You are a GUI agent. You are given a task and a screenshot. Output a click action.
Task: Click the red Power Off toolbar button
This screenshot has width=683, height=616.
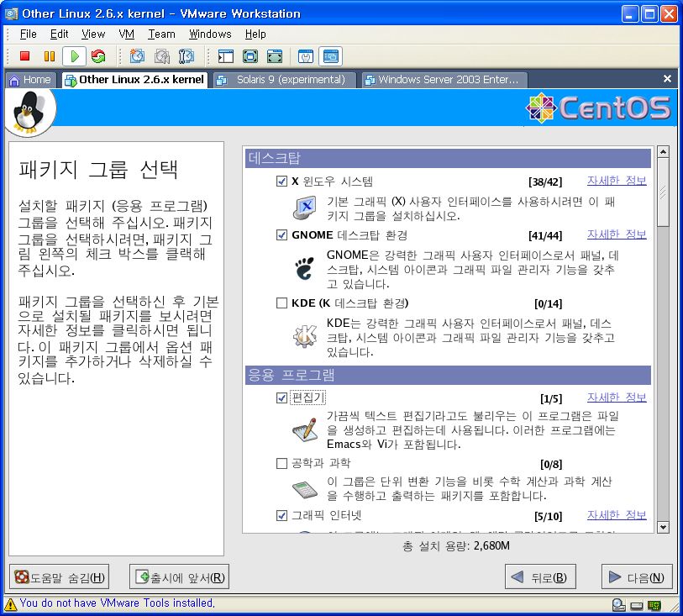(x=25, y=56)
